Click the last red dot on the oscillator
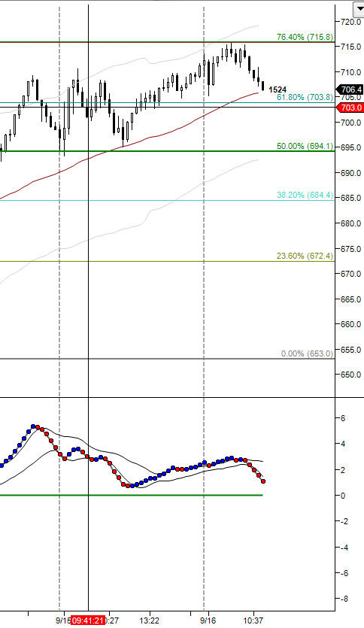The height and width of the screenshot is (628, 364). point(263,481)
